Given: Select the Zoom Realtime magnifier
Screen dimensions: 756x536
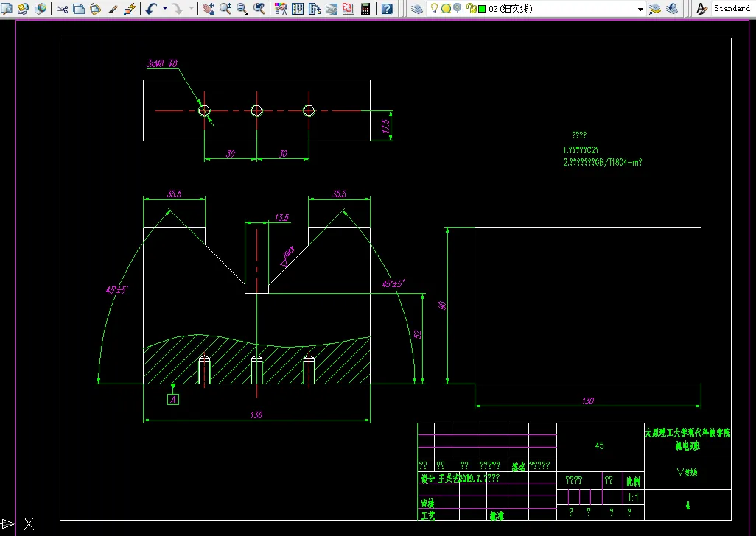Looking at the screenshot, I should click(225, 9).
